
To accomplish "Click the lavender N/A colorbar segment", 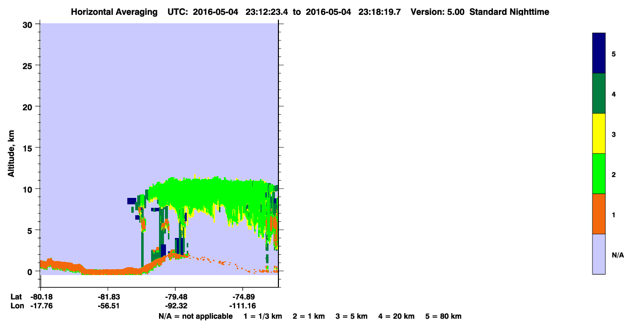I will (x=599, y=254).
